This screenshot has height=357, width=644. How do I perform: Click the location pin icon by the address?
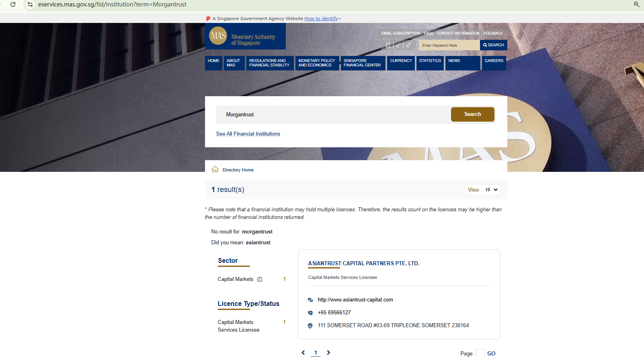point(310,326)
